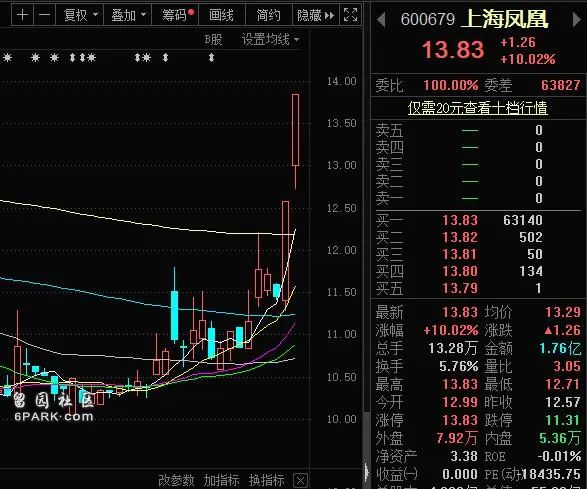Open the 复权 dropdown
Viewport: 587px width, 489px height.
click(79, 15)
